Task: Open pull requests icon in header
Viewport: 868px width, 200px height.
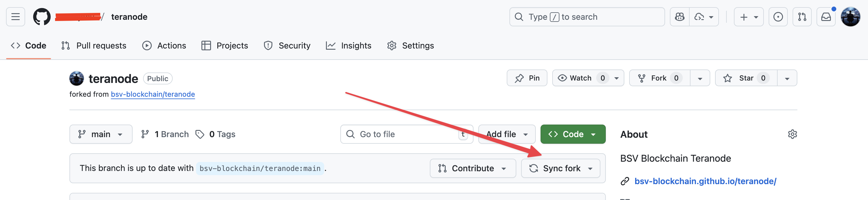Action: point(802,17)
